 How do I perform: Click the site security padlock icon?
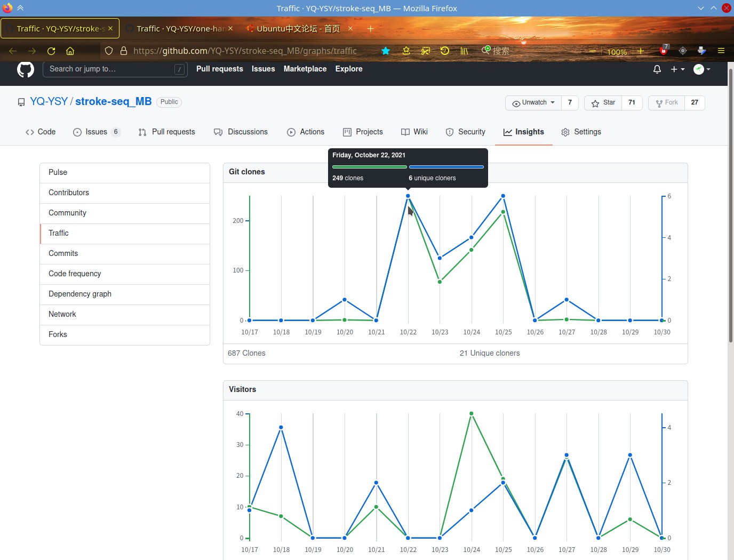(124, 51)
